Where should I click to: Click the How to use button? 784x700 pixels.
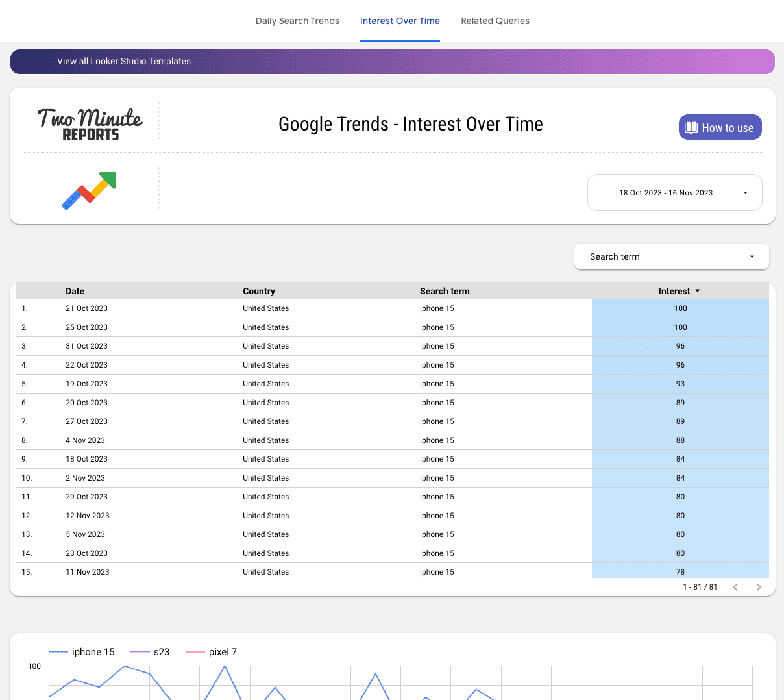pyautogui.click(x=720, y=127)
